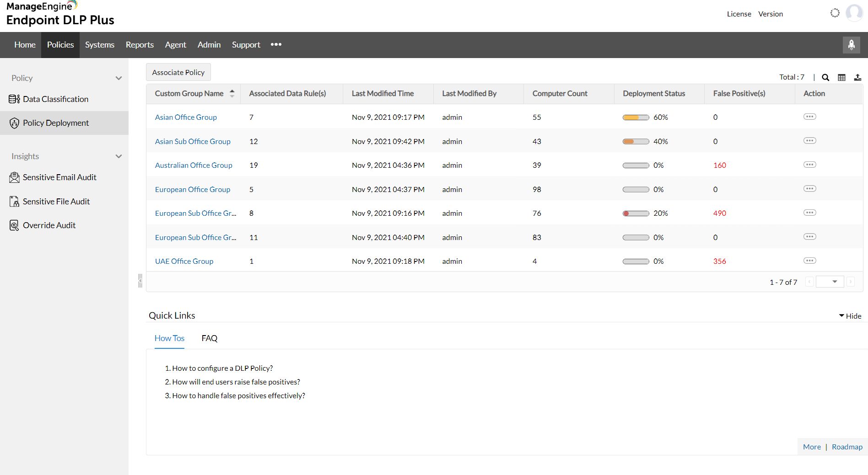Open action menu for Asian Sub Office Group
The image size is (868, 475).
809,140
